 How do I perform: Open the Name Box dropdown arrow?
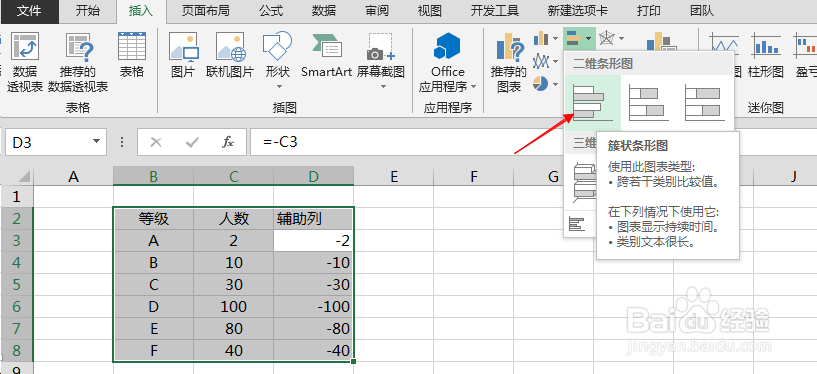(96, 142)
